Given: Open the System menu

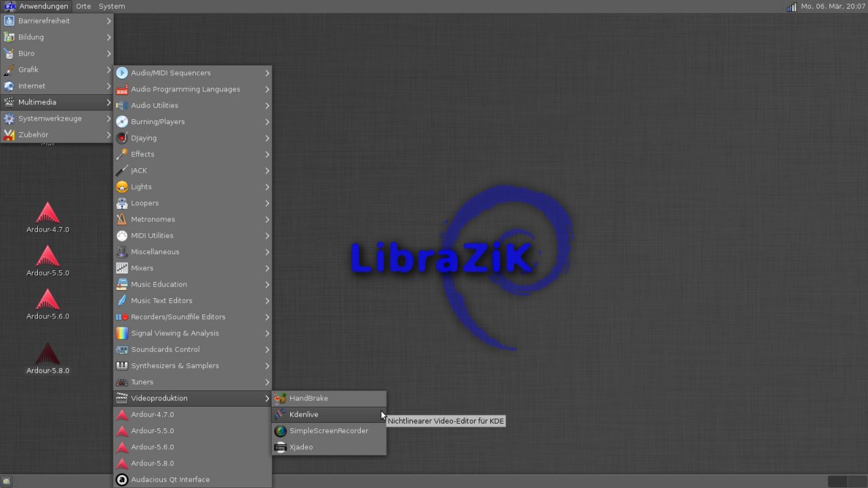Looking at the screenshot, I should click(112, 6).
